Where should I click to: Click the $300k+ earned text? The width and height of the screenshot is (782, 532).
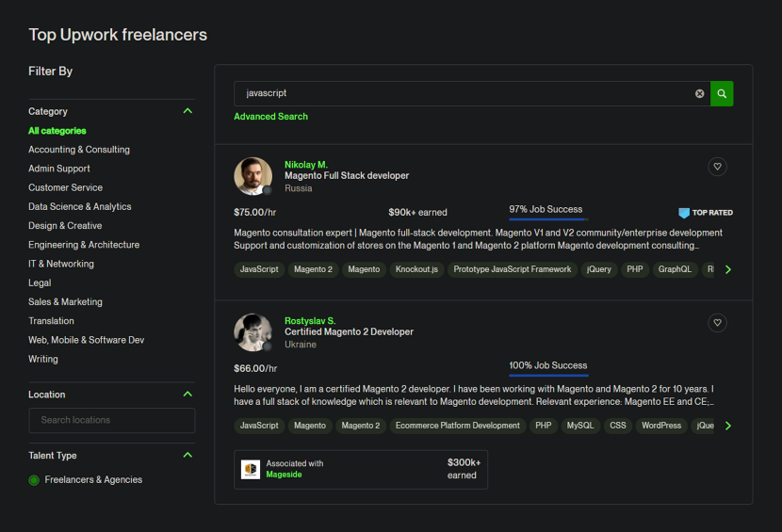[x=464, y=469]
